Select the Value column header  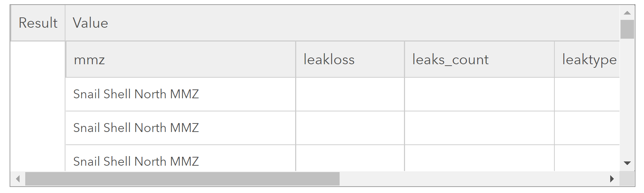click(x=90, y=23)
